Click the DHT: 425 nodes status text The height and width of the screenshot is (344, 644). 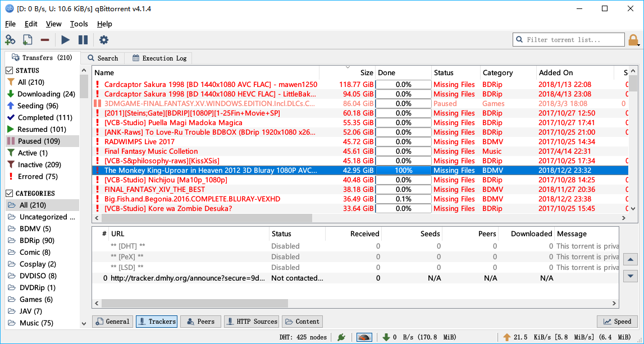click(303, 337)
